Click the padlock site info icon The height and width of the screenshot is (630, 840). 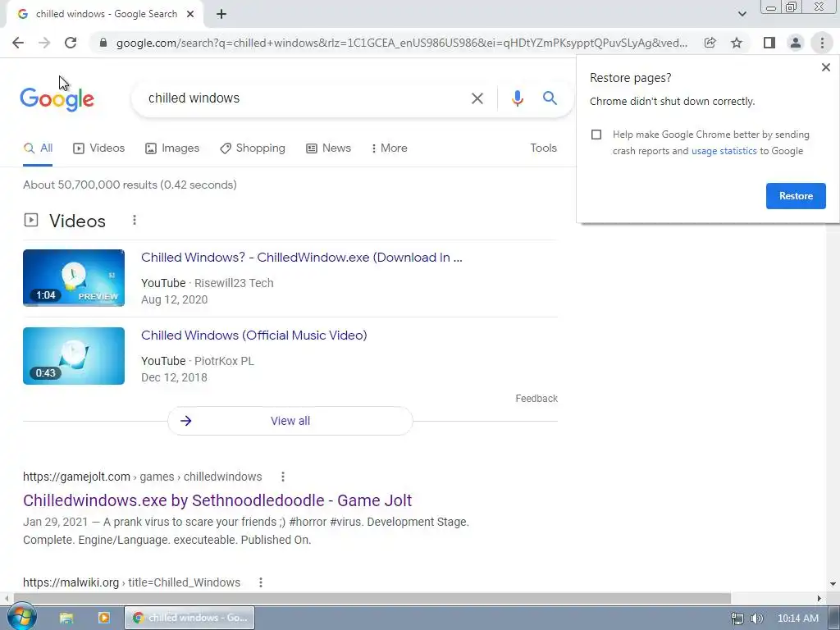[103, 43]
